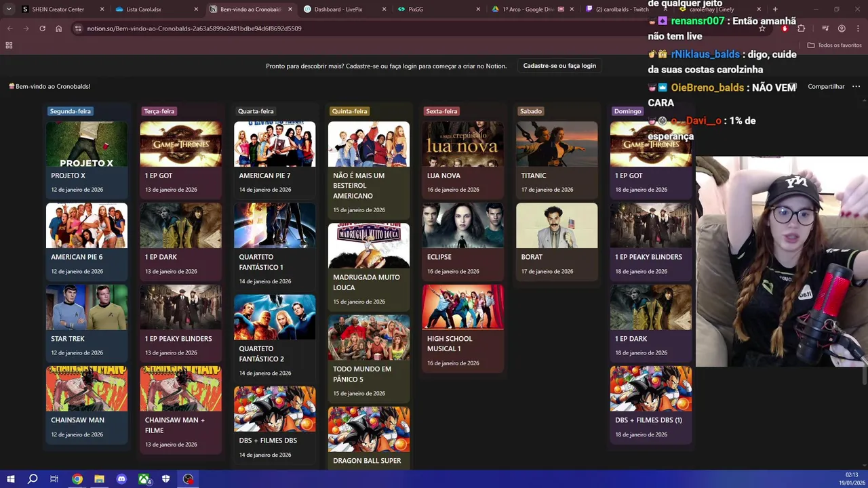Open Windows taskbar search
Screen dimensions: 868x488
pos(32,479)
